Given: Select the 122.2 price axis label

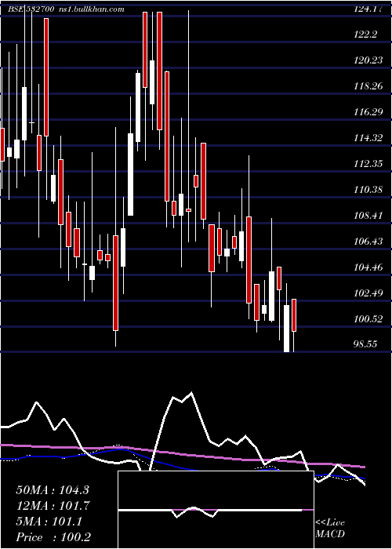Looking at the screenshot, I should tap(366, 35).
